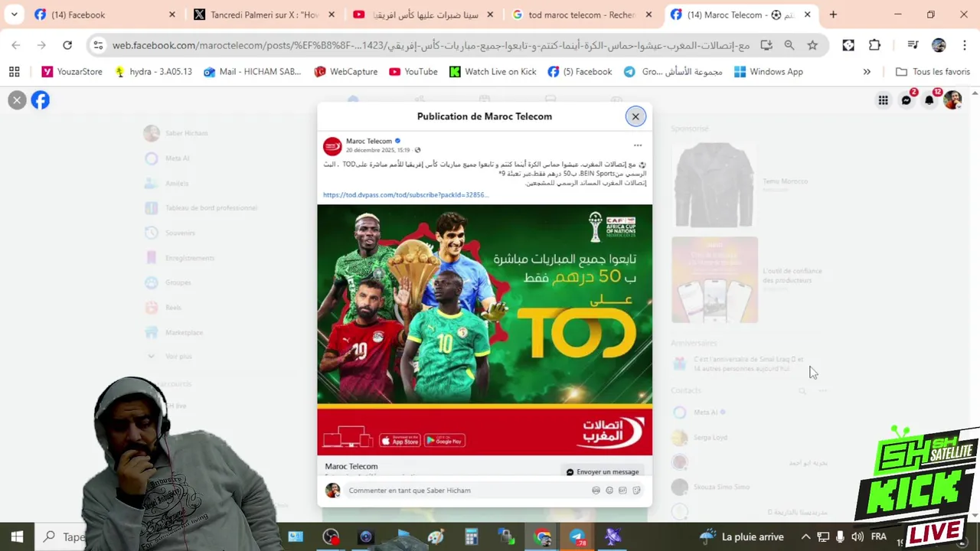Image resolution: width=980 pixels, height=551 pixels.
Task: Open Messenger chats icon
Action: pos(906,100)
